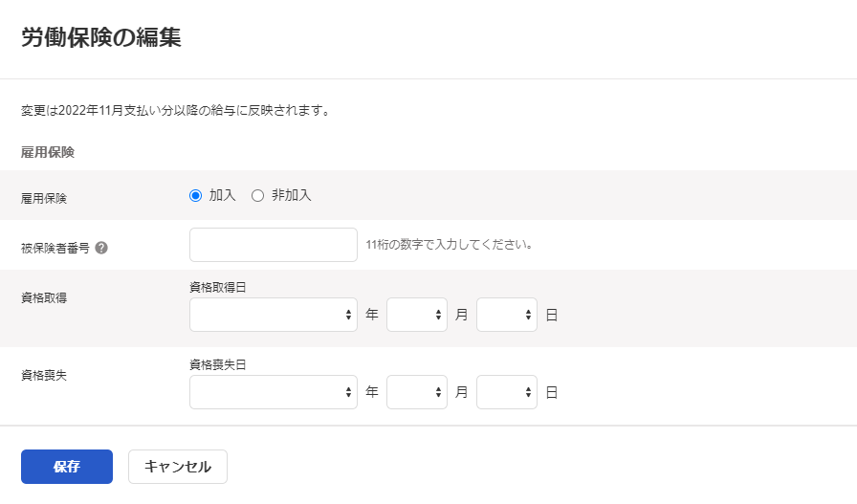Select the 非加入 radio button

click(257, 195)
